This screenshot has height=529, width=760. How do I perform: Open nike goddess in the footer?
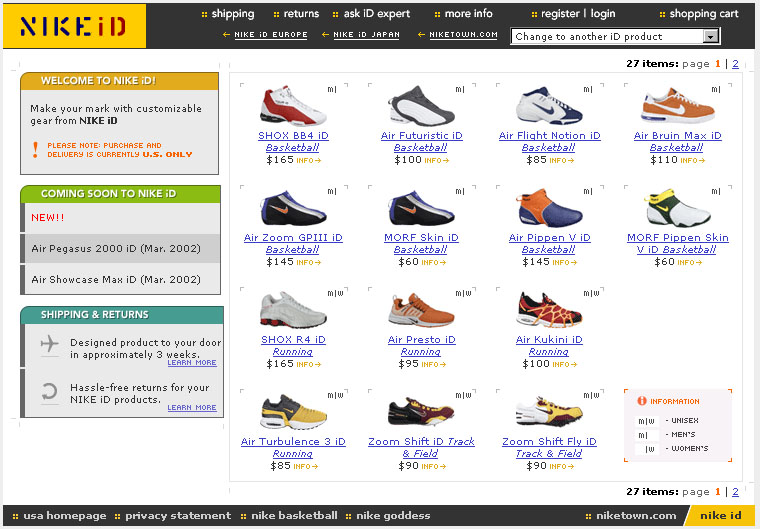[393, 516]
